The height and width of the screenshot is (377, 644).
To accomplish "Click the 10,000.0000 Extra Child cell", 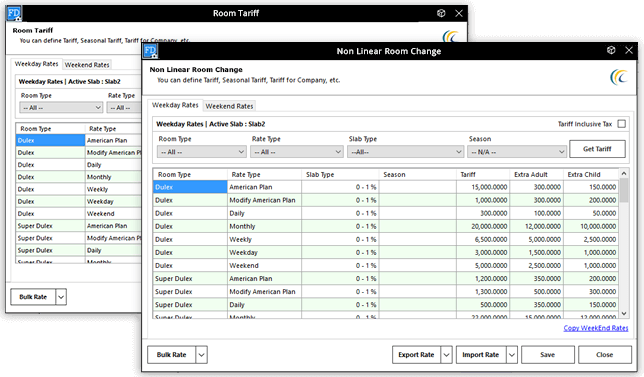I will coord(591,226).
